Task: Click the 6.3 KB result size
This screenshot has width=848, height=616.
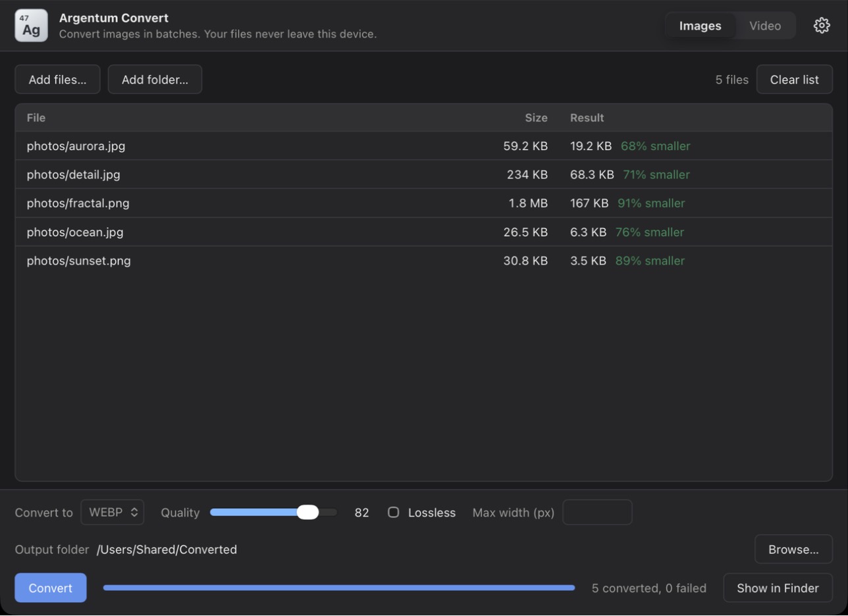Action: (588, 232)
